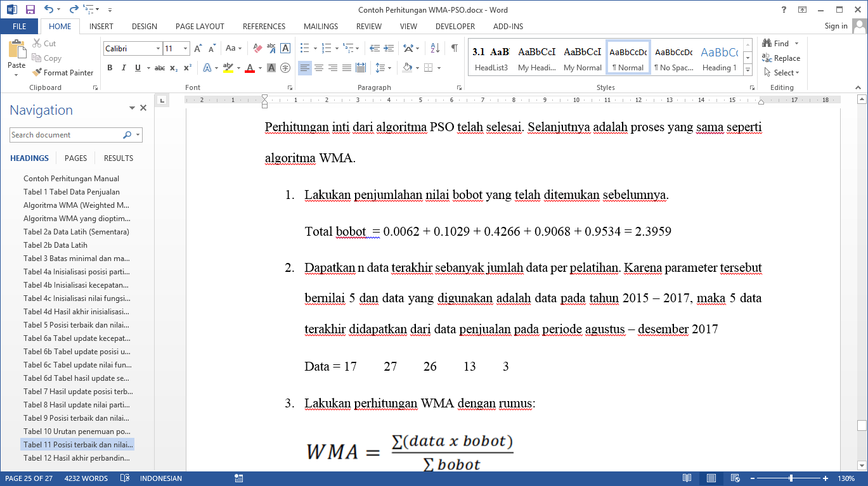Viewport: 868px width, 486px height.
Task: Expand the Select dropdown in Editing
Action: (786, 73)
